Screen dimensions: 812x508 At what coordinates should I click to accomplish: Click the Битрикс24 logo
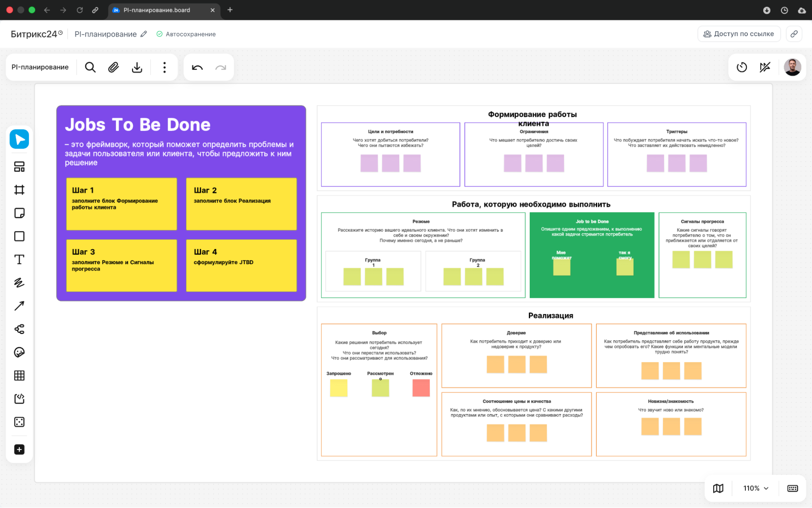[37, 34]
